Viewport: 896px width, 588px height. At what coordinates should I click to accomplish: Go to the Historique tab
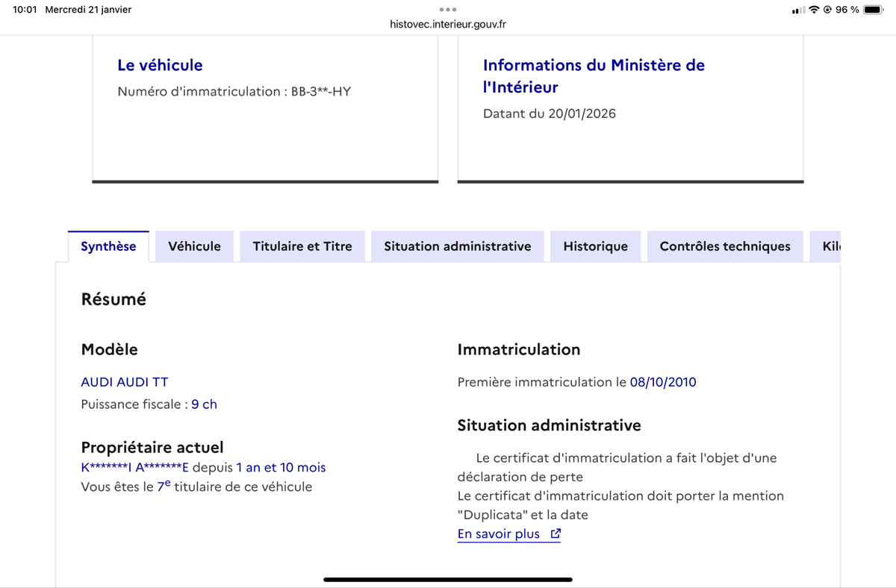click(x=596, y=246)
